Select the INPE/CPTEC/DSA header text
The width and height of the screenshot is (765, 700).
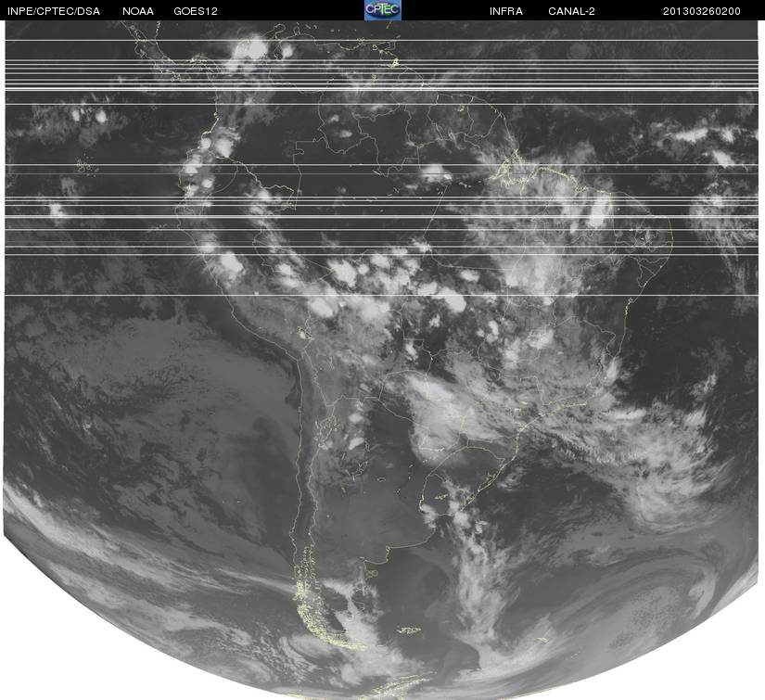54,11
